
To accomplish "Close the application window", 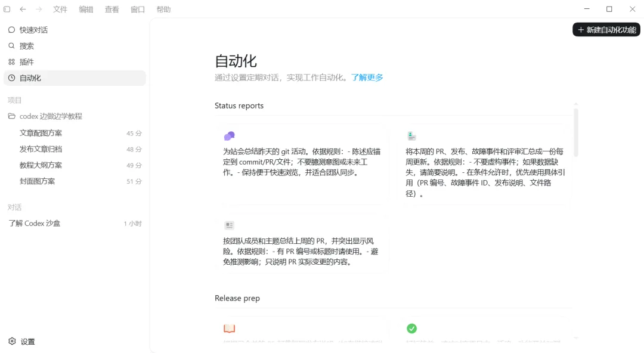I will coord(632,8).
